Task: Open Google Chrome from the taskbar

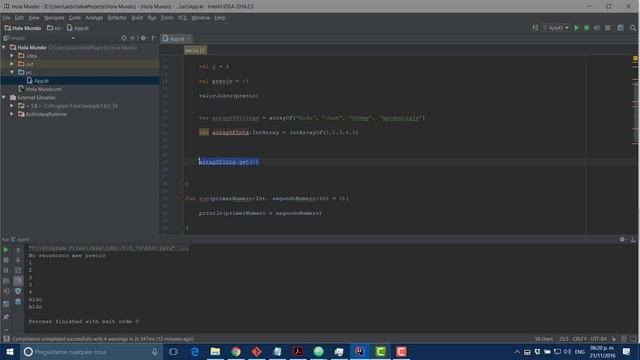Action: click(x=236, y=351)
